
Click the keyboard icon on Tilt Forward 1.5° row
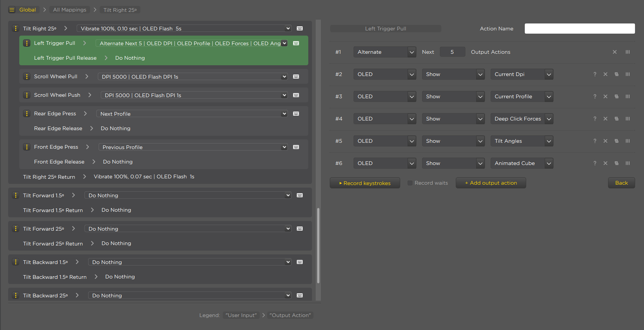(300, 195)
